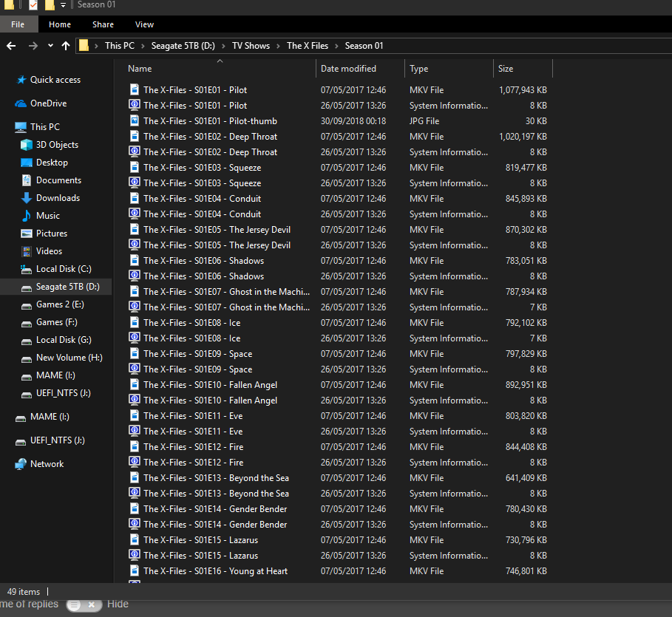Click the Up one level arrow
The width and height of the screenshot is (672, 617).
(x=66, y=46)
